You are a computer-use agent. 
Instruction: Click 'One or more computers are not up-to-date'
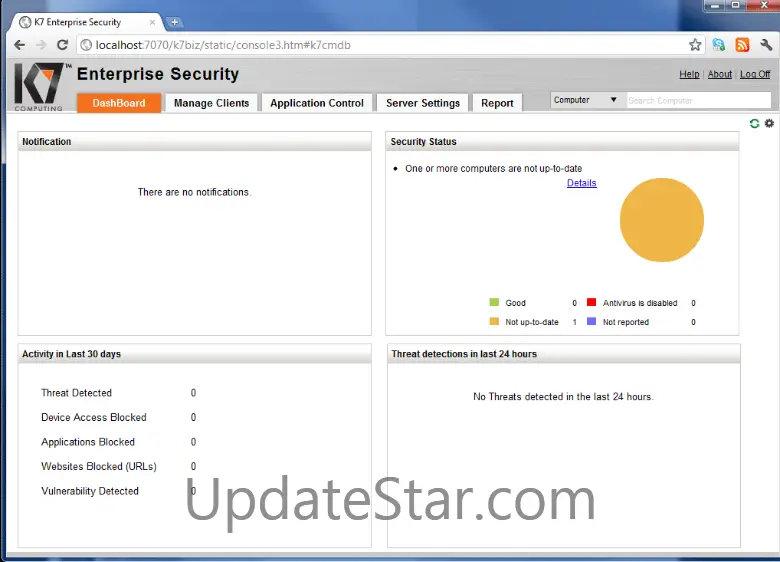(493, 169)
